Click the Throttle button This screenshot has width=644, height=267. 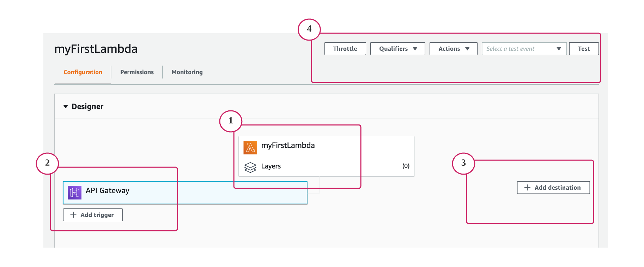[345, 49]
